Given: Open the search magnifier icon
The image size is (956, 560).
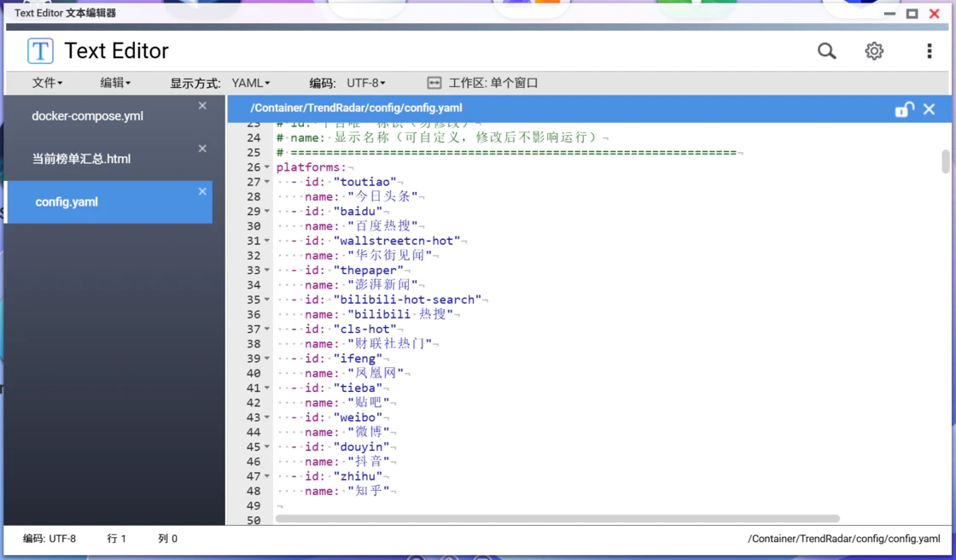Looking at the screenshot, I should 827,50.
